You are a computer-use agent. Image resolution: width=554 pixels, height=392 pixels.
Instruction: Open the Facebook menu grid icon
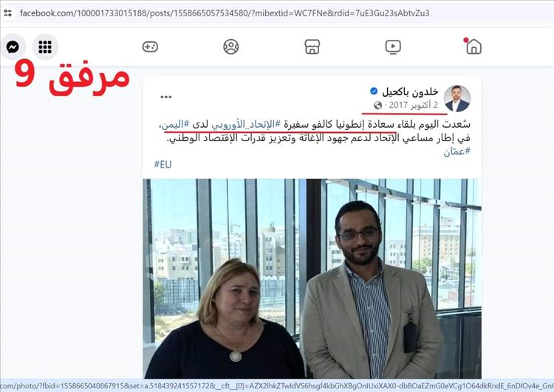[x=45, y=47]
